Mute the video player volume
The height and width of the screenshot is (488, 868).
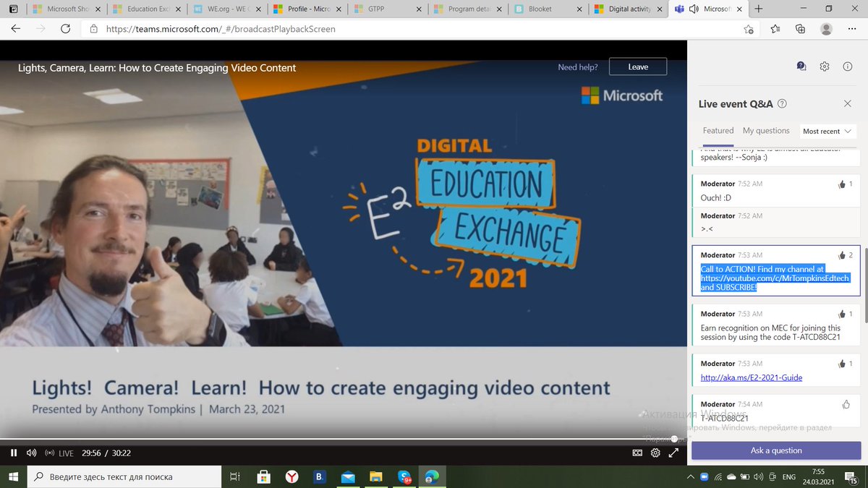[x=31, y=453]
